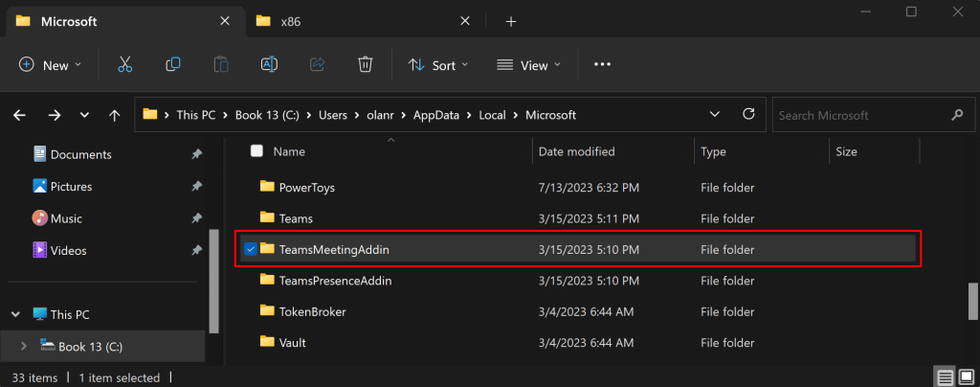This screenshot has height=387, width=980.
Task: Click the New button
Action: tap(51, 65)
